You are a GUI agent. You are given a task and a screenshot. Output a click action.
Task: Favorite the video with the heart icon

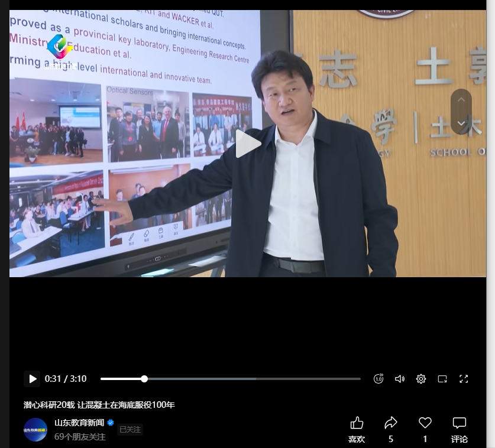tap(425, 423)
